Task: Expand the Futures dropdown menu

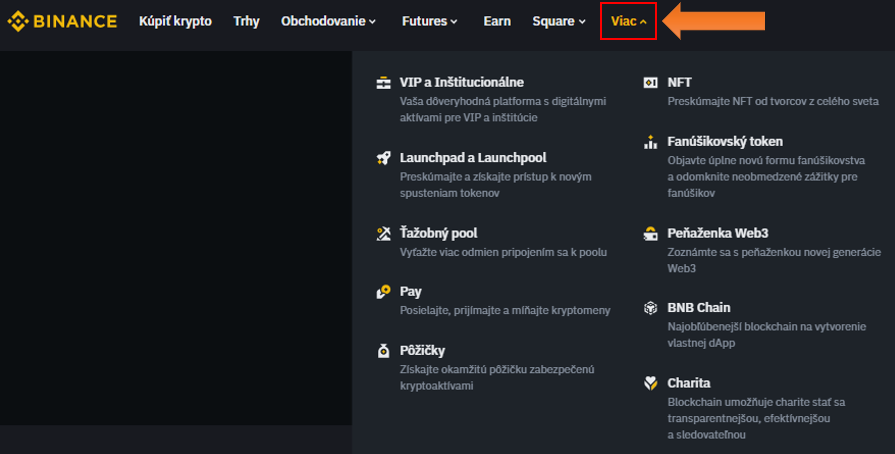Action: point(429,21)
